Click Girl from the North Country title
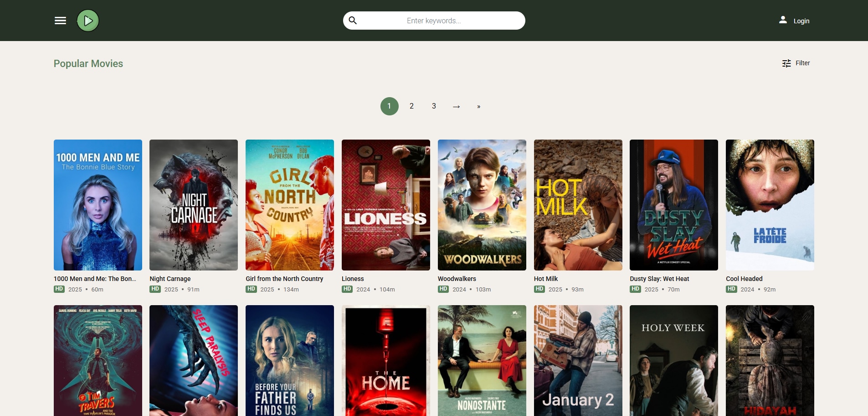This screenshot has width=868, height=416. [284, 279]
